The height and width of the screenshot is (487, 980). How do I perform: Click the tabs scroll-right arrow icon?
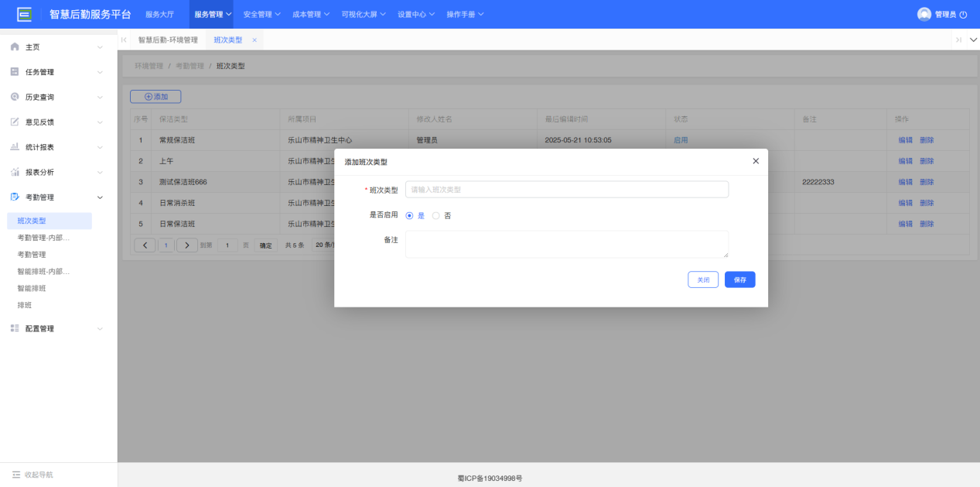pos(958,39)
